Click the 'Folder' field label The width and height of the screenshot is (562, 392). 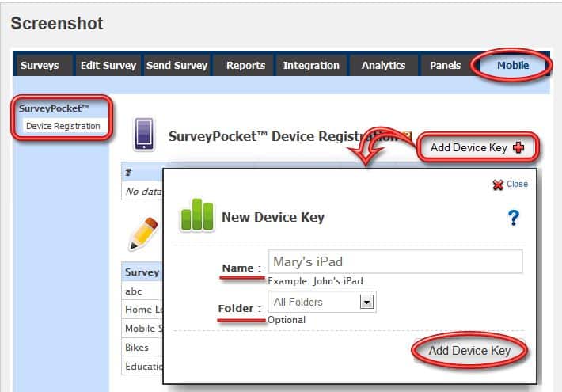click(x=235, y=308)
